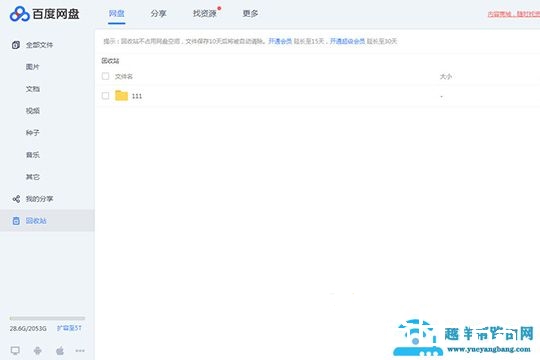Screen dimensions: 540x360
Task: Show 音乐 category in sidebar
Action: click(33, 155)
